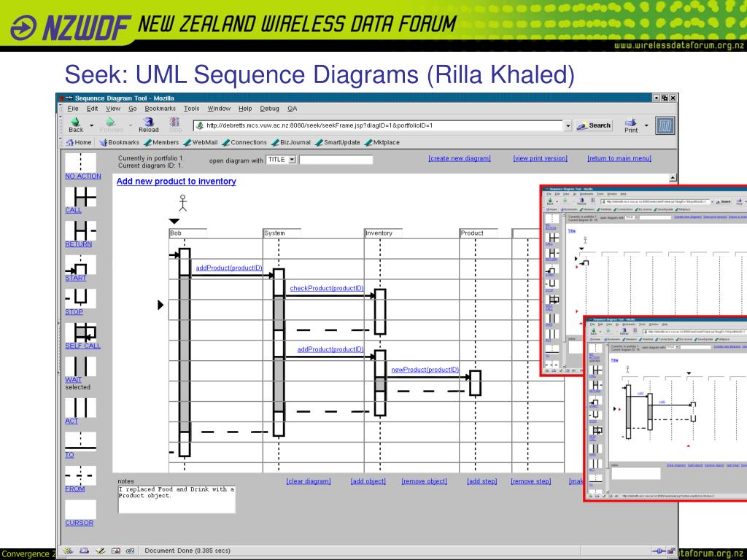Select the TO arrow tool icon
The width and height of the screenshot is (747, 560).
pyautogui.click(x=80, y=441)
